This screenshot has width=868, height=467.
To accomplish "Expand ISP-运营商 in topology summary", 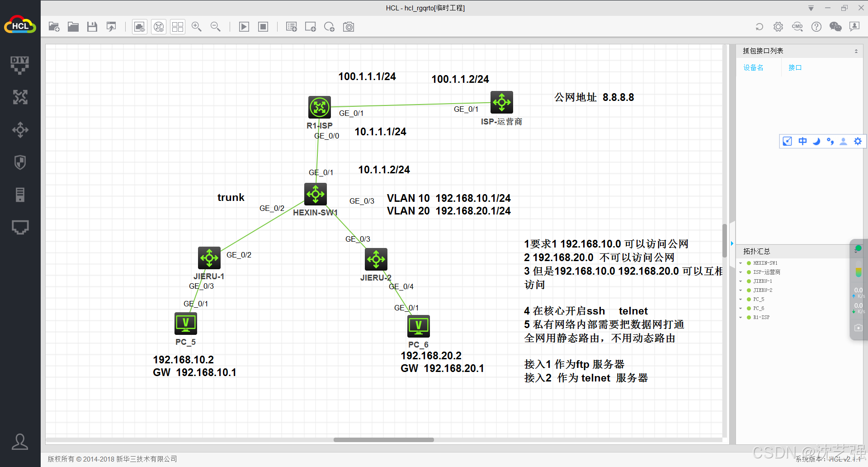I will coord(741,272).
